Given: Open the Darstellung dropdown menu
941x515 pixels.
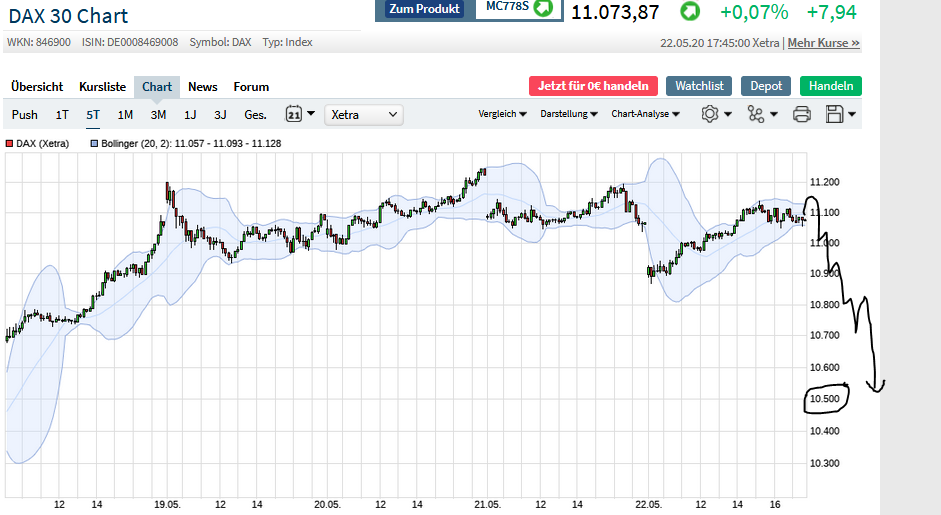Looking at the screenshot, I should (569, 114).
